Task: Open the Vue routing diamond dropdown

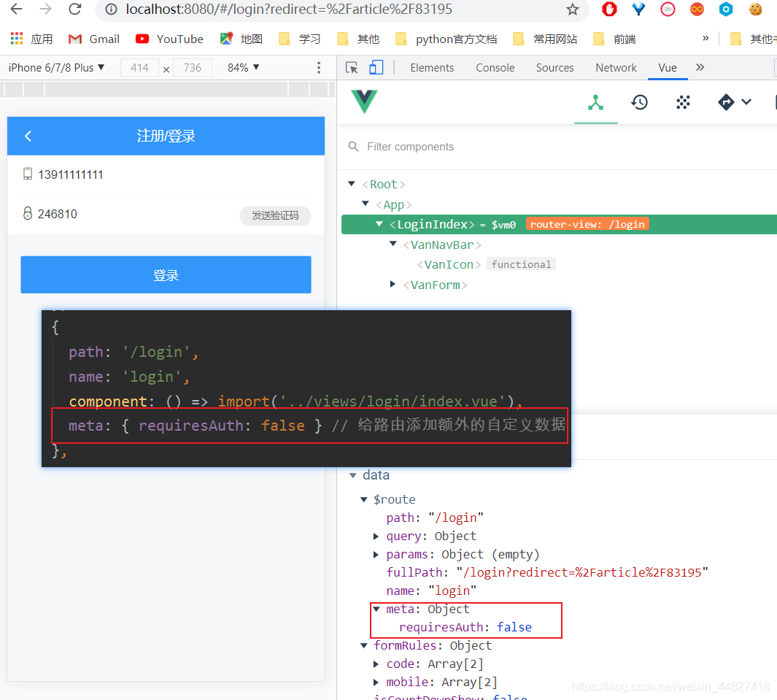Action: (735, 102)
